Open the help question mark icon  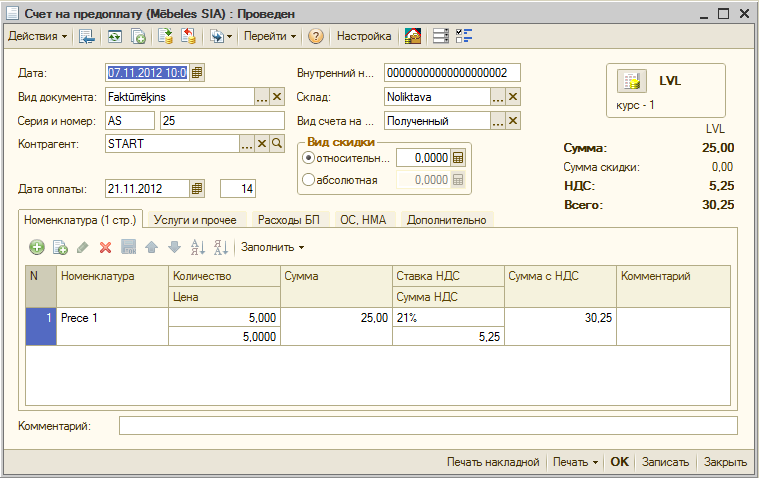(315, 36)
